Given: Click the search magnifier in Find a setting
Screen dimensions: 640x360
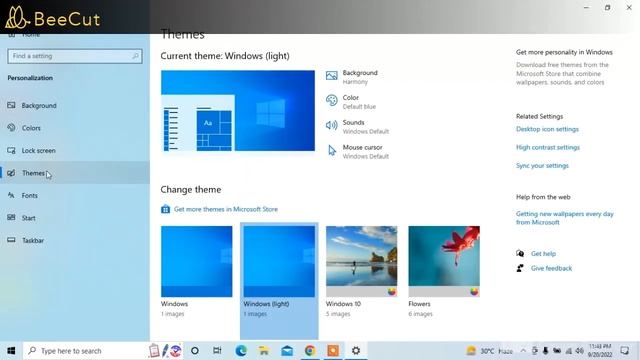Looking at the screenshot, I should click(x=136, y=56).
